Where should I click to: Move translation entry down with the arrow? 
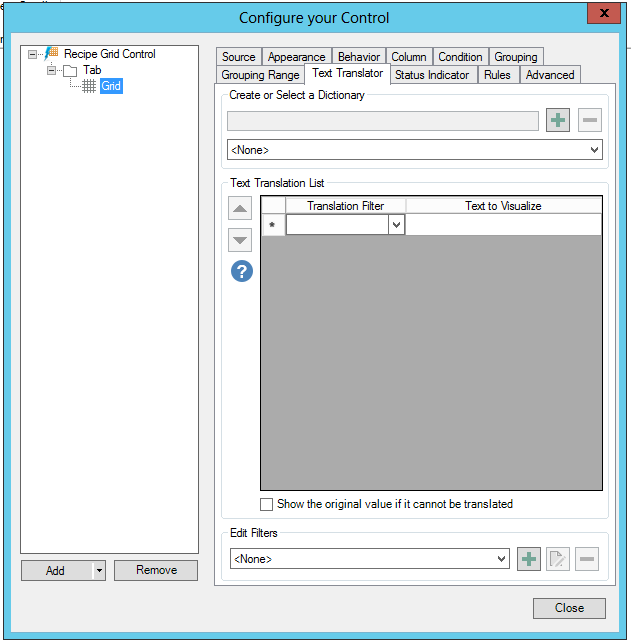[x=240, y=240]
